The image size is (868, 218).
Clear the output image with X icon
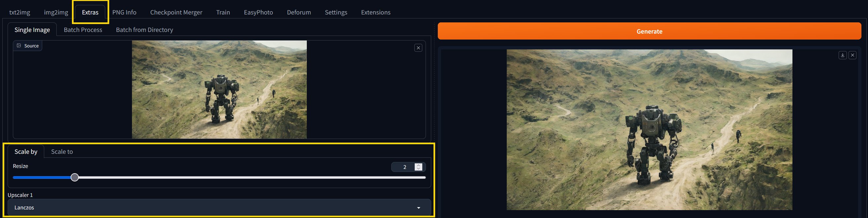click(852, 55)
